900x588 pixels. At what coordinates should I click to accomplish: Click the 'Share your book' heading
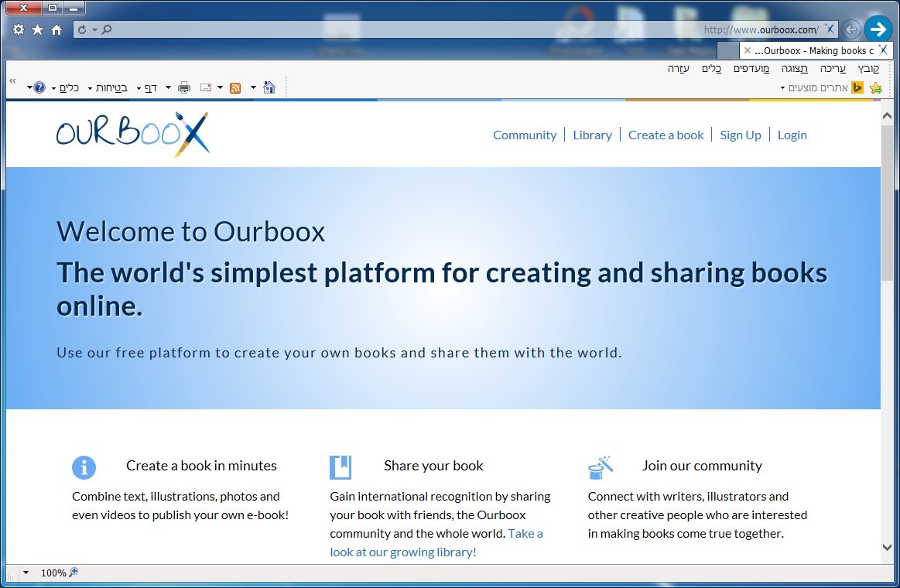pos(433,465)
